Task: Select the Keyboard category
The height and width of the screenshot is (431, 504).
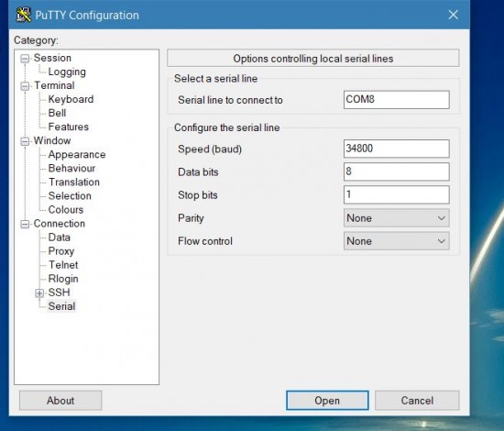Action: pos(71,99)
